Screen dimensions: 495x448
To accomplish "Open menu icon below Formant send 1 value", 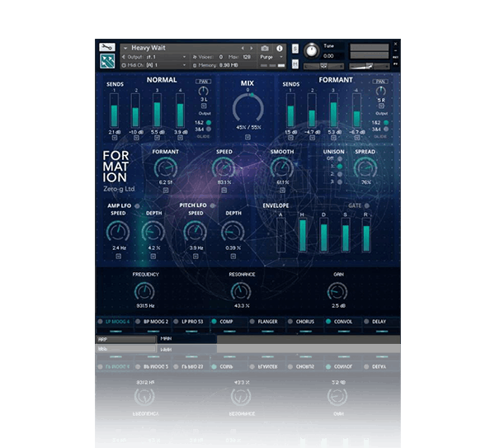I will pos(290,138).
